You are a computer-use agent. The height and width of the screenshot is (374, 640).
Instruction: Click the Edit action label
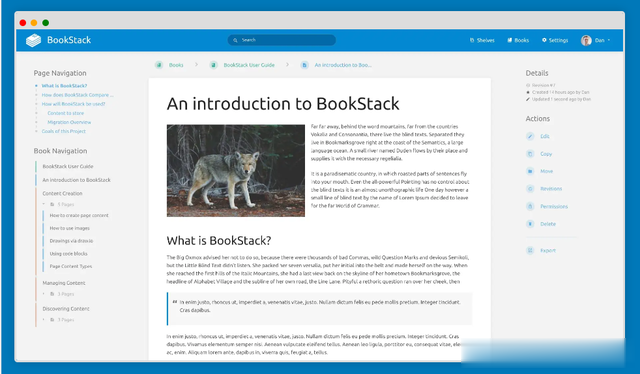(545, 136)
